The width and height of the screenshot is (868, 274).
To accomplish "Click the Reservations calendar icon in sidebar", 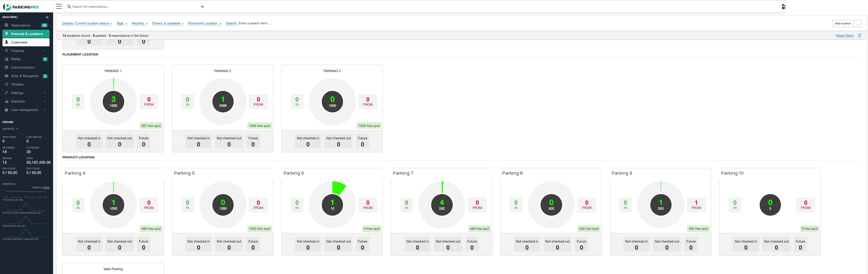I will coord(6,25).
